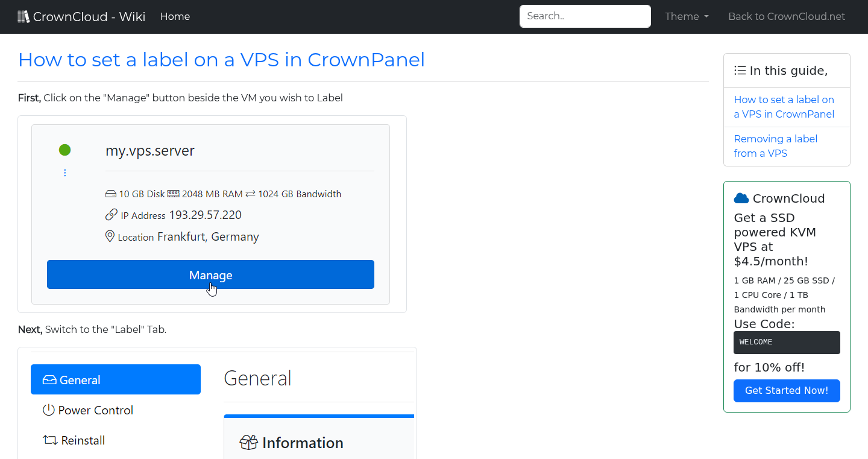Screen dimensions: 868x459
Task: Click the cloud icon beside CrownCloud heading
Action: coord(741,197)
